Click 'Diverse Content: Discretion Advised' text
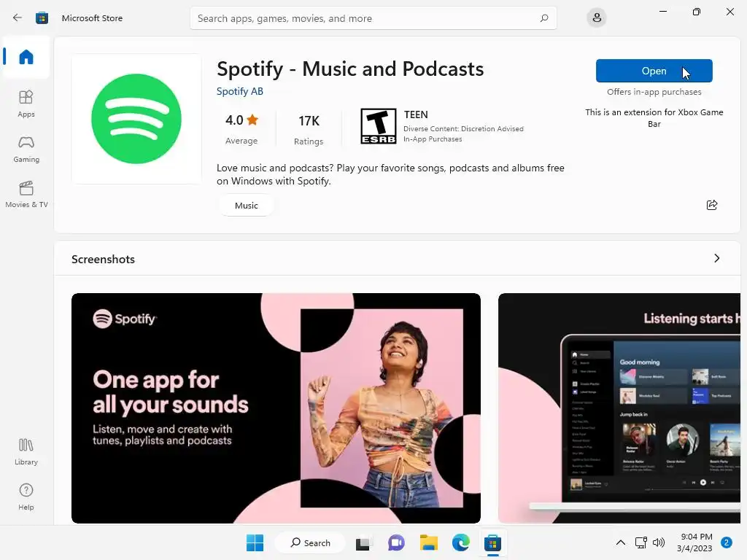This screenshot has width=747, height=560. click(463, 128)
